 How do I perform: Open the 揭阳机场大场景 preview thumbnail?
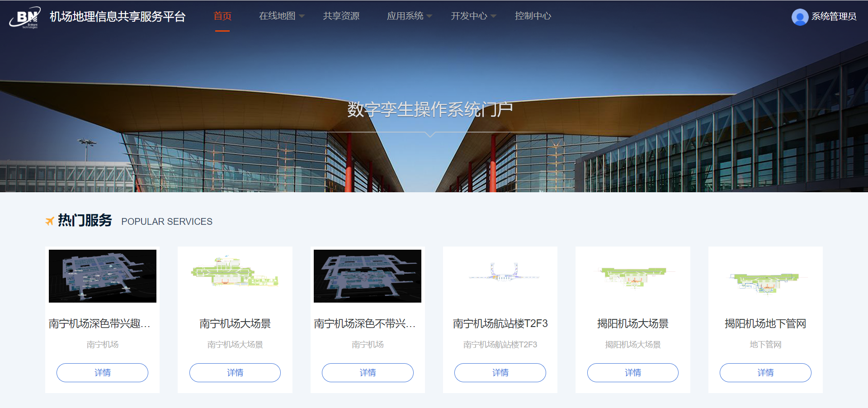tap(633, 276)
